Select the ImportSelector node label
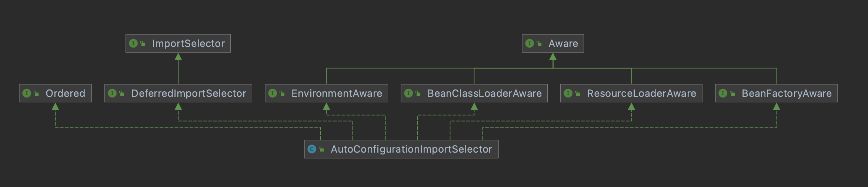The height and width of the screenshot is (187, 868). tap(188, 44)
